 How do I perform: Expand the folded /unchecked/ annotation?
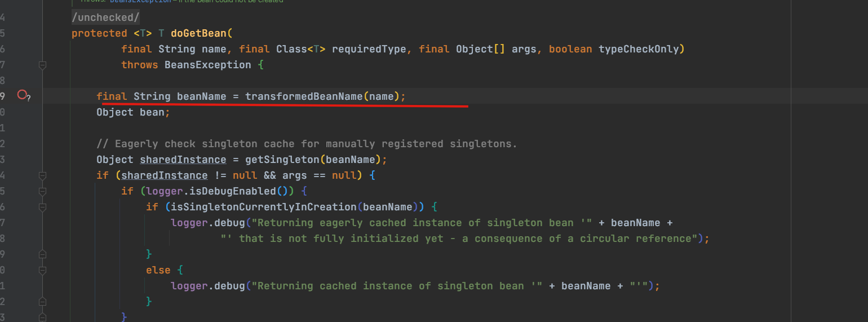coord(105,17)
